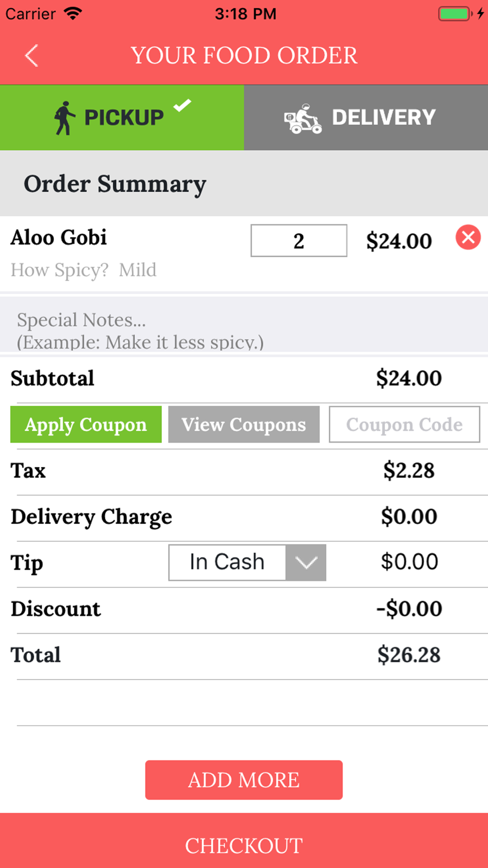Remove Aloo Gobi with red X icon
The image size is (488, 868).
coord(468,237)
